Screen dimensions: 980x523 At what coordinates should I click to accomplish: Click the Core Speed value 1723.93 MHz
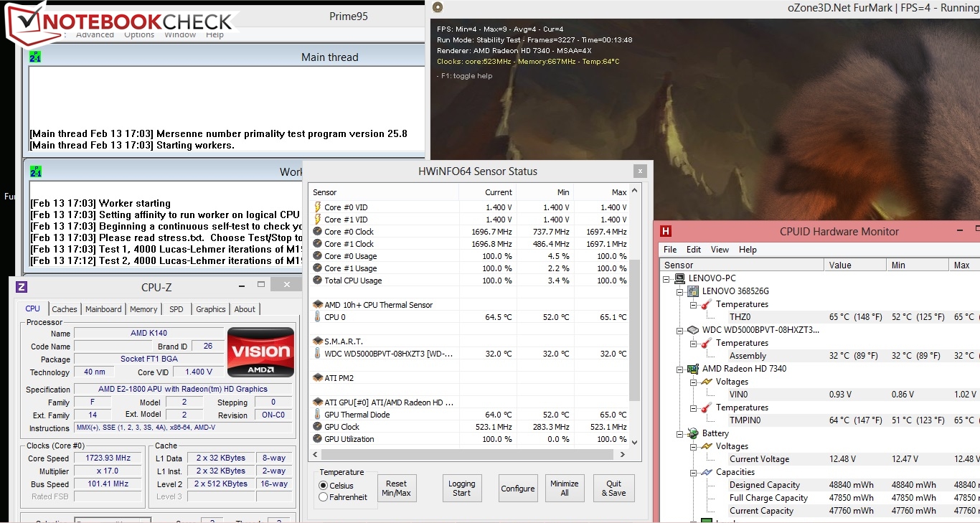(x=108, y=458)
